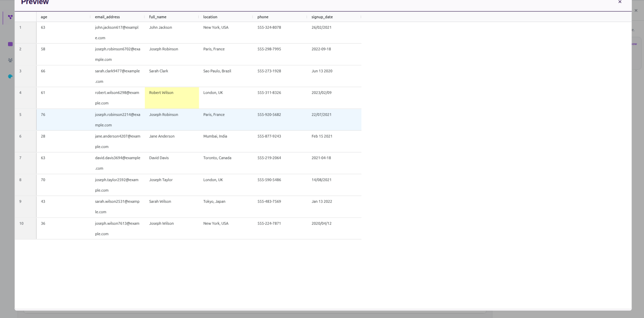644x318 pixels.
Task: Click signup date Jan 13 2022
Action: tap(334, 207)
